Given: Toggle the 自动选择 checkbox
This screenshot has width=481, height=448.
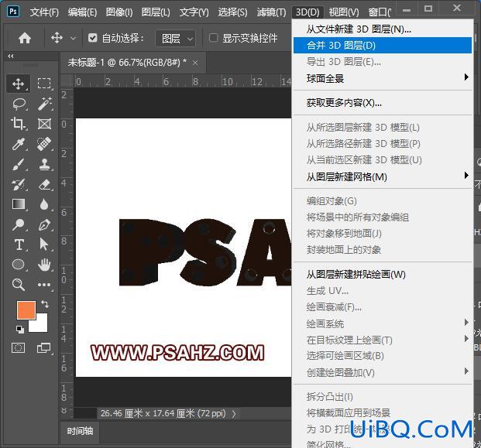Looking at the screenshot, I should pyautogui.click(x=92, y=38).
